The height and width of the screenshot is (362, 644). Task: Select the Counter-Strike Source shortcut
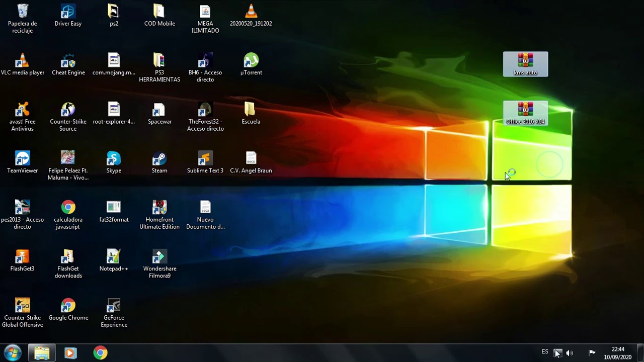click(x=68, y=117)
